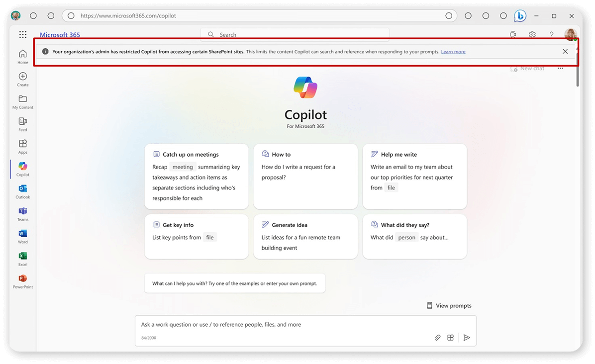Open the Learn more link in banner
This screenshot has width=595, height=364.
coord(453,52)
